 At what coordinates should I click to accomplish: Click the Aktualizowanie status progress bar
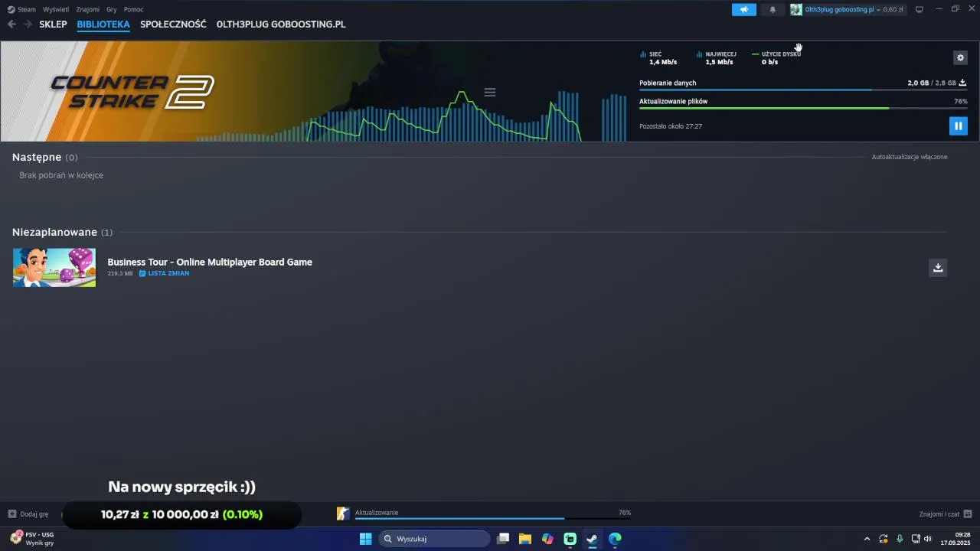tap(493, 518)
